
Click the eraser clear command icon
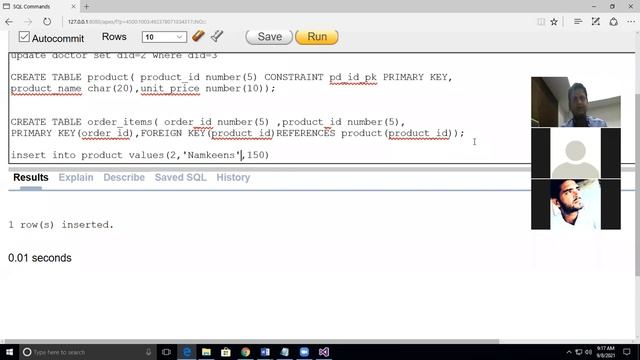(198, 36)
